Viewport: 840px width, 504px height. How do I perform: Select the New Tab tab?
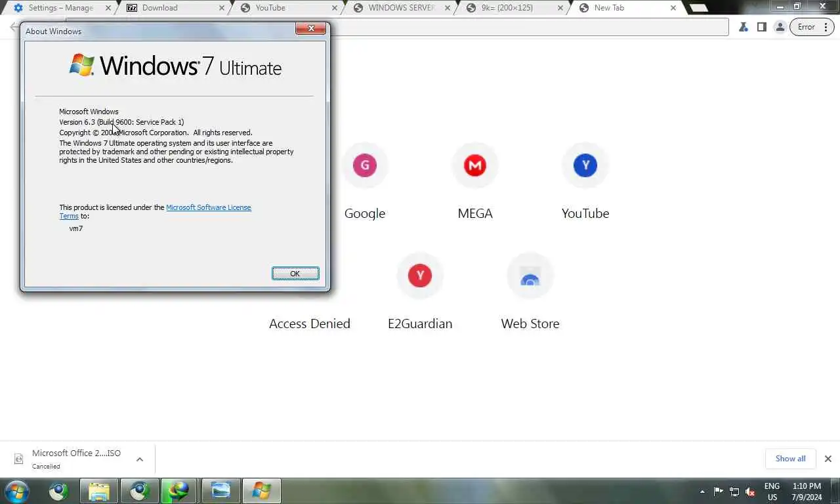(x=627, y=8)
